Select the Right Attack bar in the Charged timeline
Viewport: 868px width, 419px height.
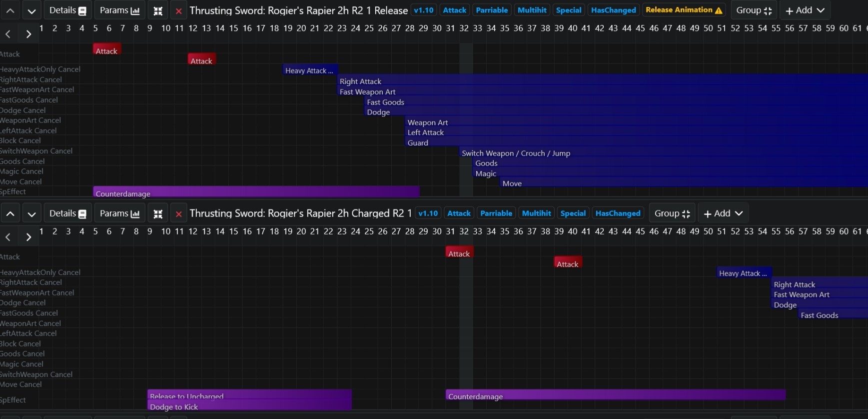[x=820, y=283]
